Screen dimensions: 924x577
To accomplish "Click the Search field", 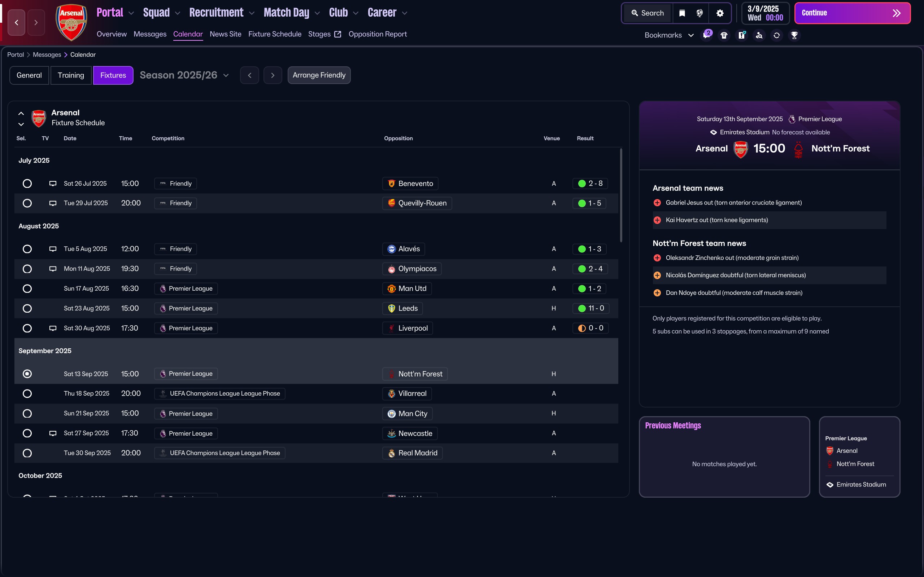I will click(x=648, y=13).
